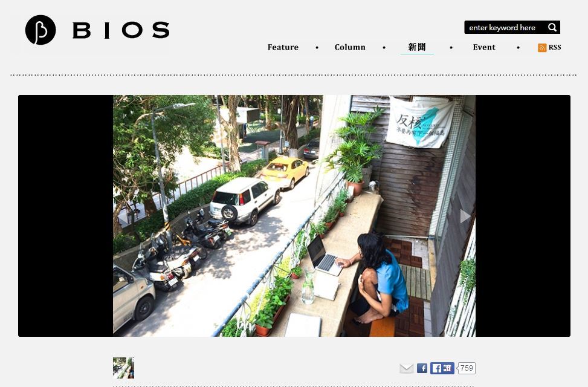Open the Feature section
Viewport: 588px width, 387px height.
283,47
